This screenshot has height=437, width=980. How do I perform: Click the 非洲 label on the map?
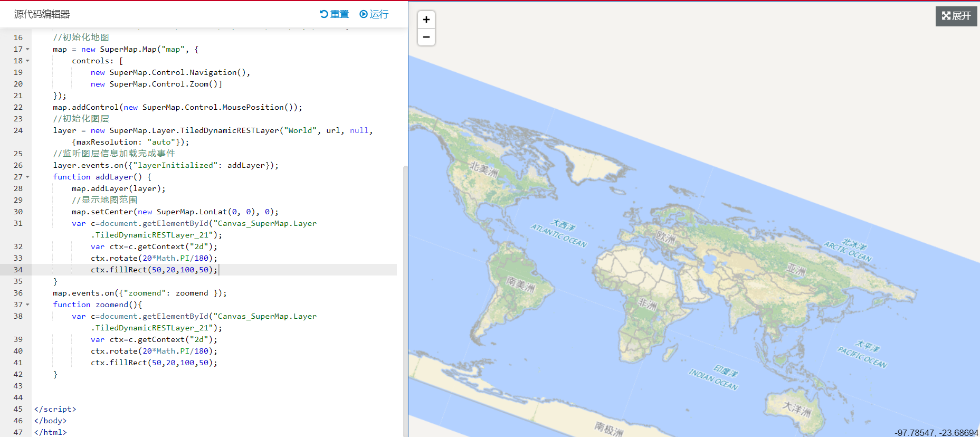(648, 304)
